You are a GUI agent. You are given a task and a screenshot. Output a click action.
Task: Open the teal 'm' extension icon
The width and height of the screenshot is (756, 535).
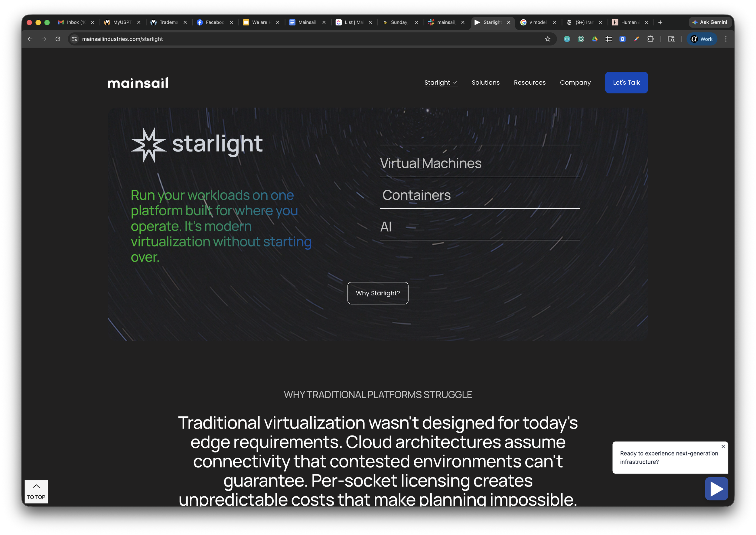pos(567,39)
